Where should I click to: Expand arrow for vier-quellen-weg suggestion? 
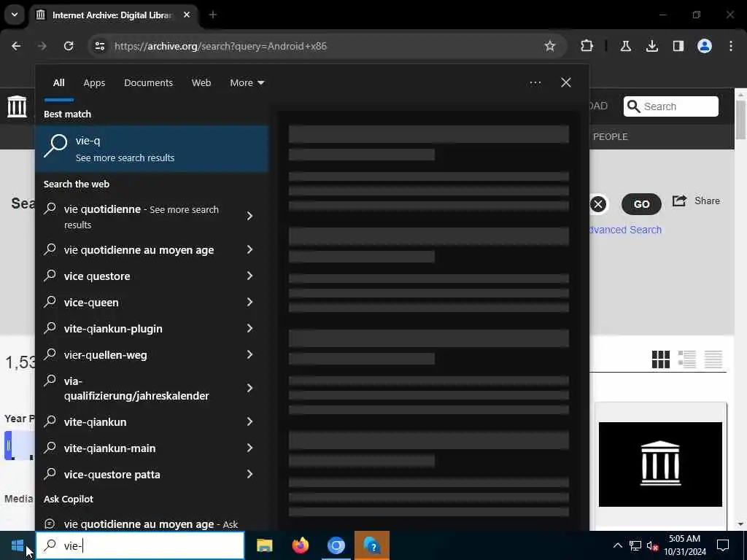pyautogui.click(x=249, y=354)
